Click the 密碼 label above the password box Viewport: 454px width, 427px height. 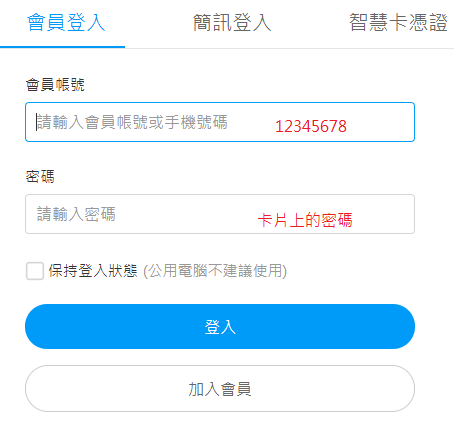click(40, 177)
